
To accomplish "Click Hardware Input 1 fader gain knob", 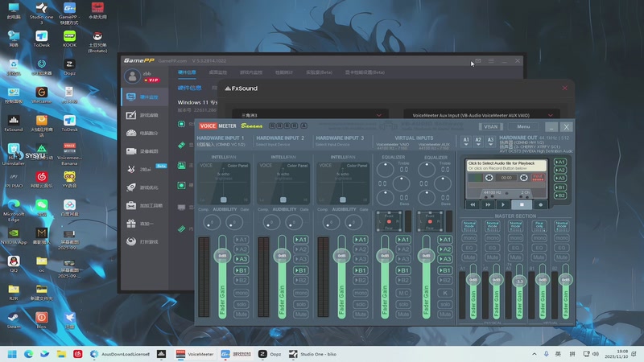I will coord(222,256).
